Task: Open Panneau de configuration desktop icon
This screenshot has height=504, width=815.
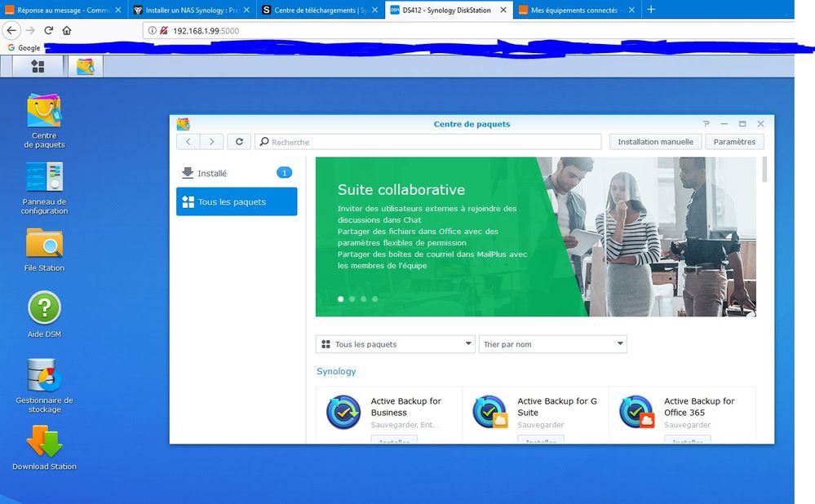Action: click(44, 178)
